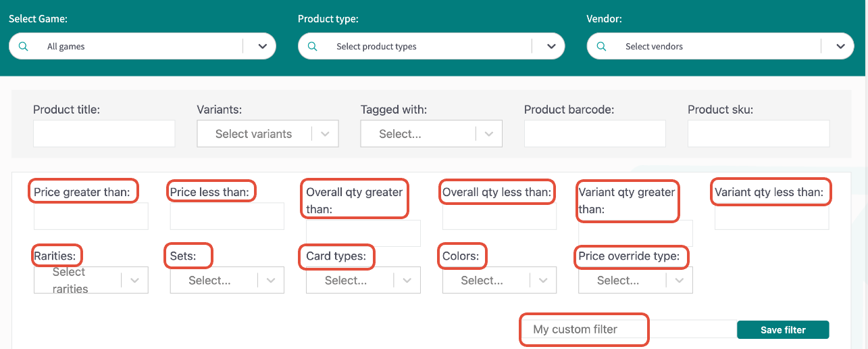The width and height of the screenshot is (868, 349).
Task: Open the Card types Select dropdown
Action: (363, 280)
